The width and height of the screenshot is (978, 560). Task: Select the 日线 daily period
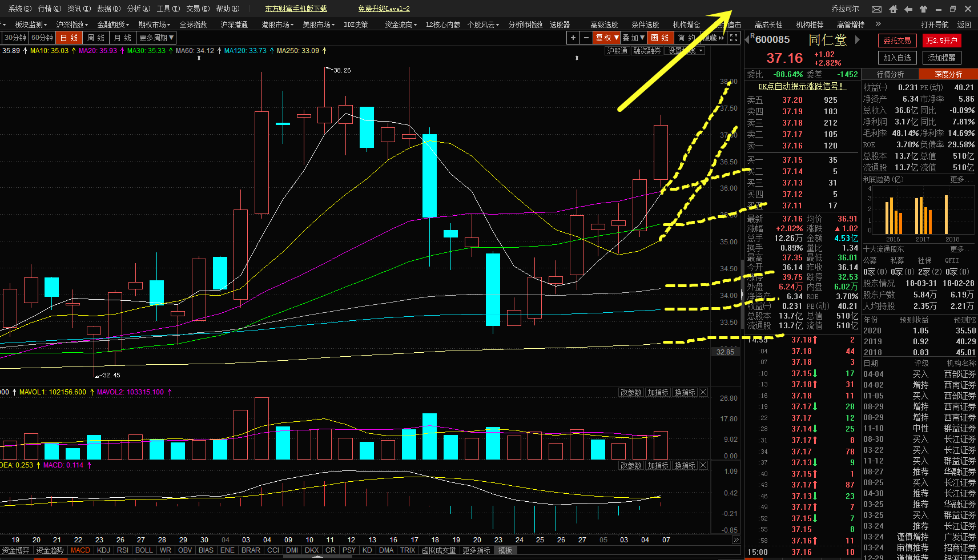click(x=69, y=38)
